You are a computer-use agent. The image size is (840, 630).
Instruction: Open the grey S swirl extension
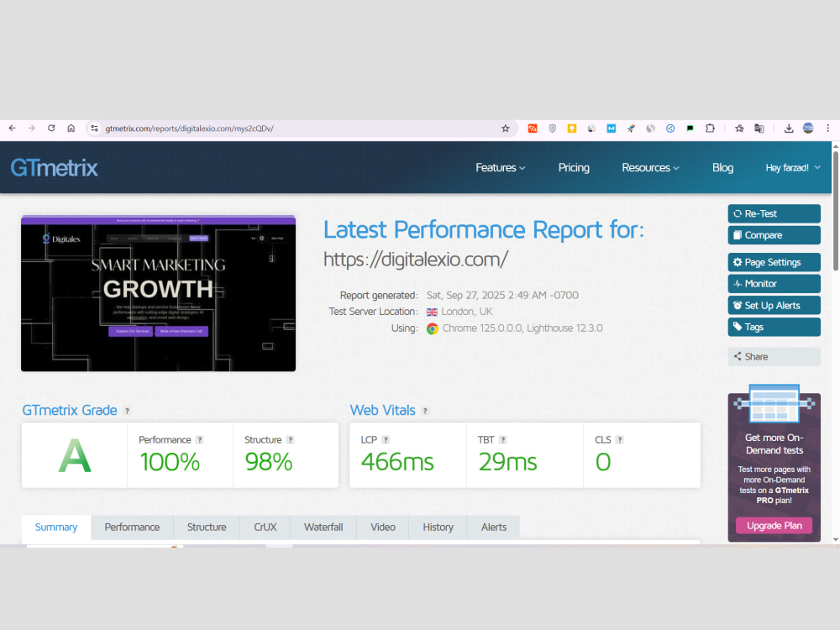pyautogui.click(x=650, y=129)
